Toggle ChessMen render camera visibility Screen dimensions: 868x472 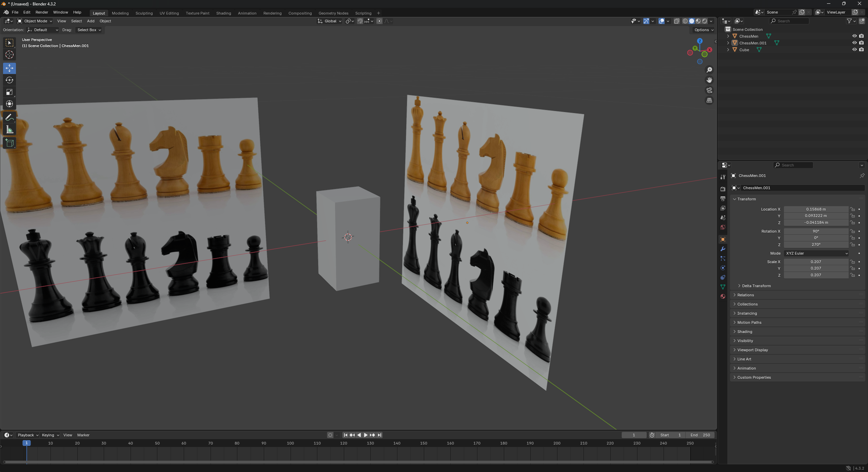click(x=861, y=36)
